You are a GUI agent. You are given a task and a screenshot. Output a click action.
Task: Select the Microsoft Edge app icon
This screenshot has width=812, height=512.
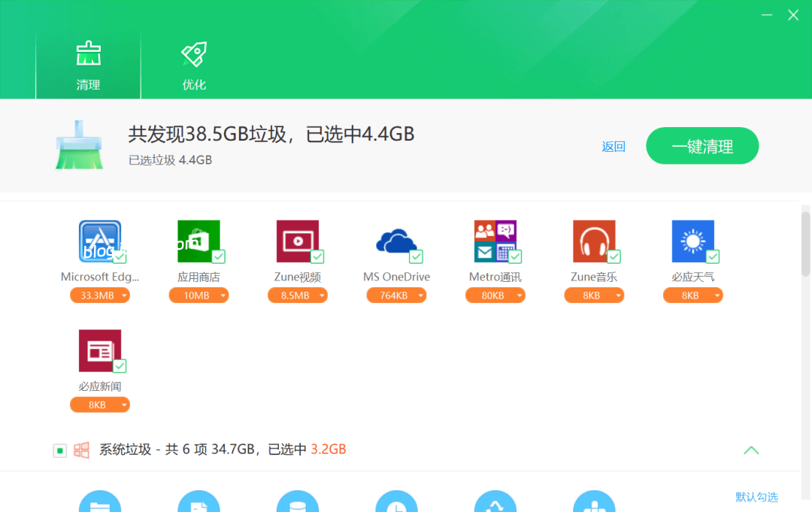(98, 241)
